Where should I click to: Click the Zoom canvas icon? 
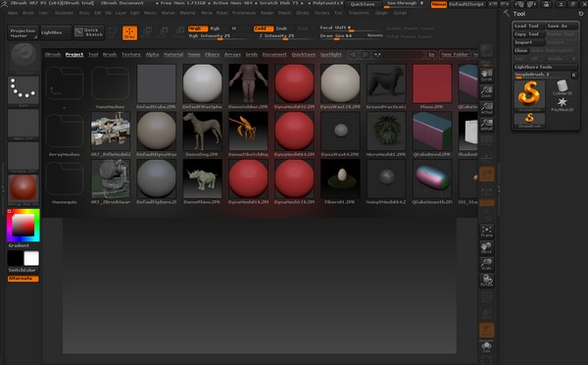[487, 91]
